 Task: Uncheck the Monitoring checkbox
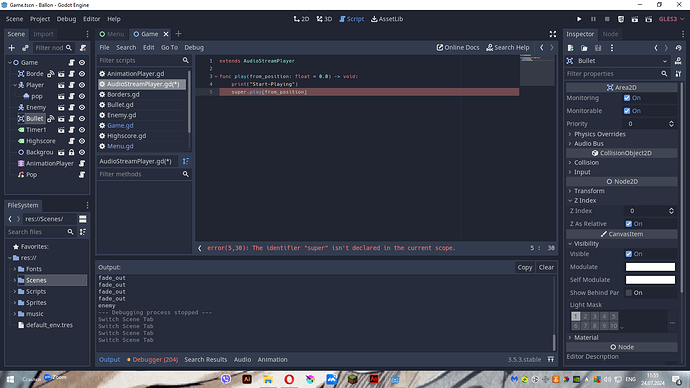tap(627, 98)
